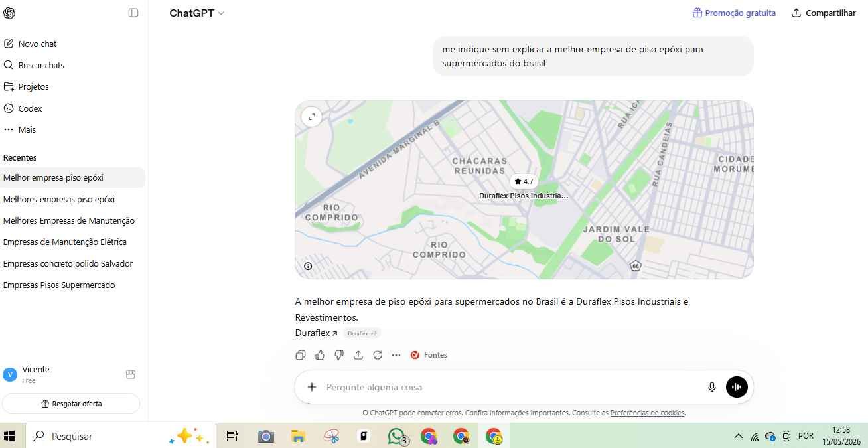The image size is (868, 448).
Task: Open Task View on the taskbar
Action: [x=232, y=436]
